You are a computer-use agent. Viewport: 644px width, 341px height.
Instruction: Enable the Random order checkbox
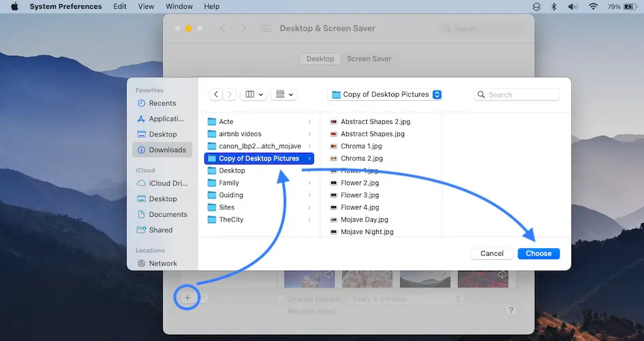281,311
